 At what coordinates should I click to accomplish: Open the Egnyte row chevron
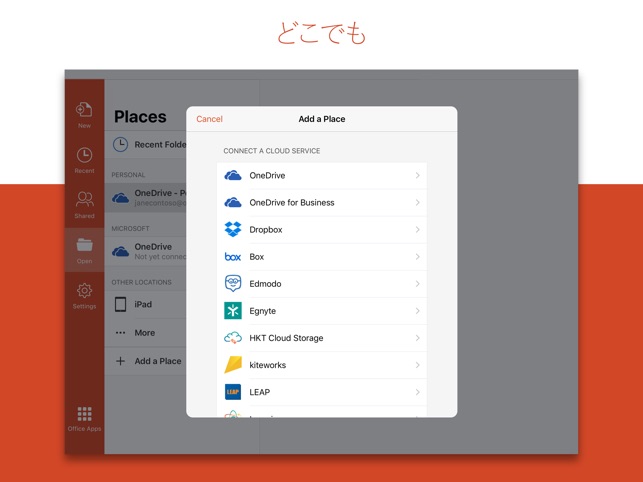tap(417, 311)
